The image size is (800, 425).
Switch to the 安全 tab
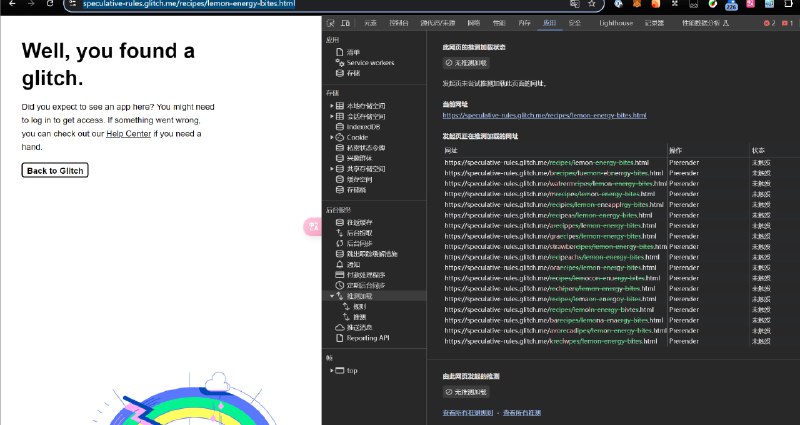pos(574,23)
